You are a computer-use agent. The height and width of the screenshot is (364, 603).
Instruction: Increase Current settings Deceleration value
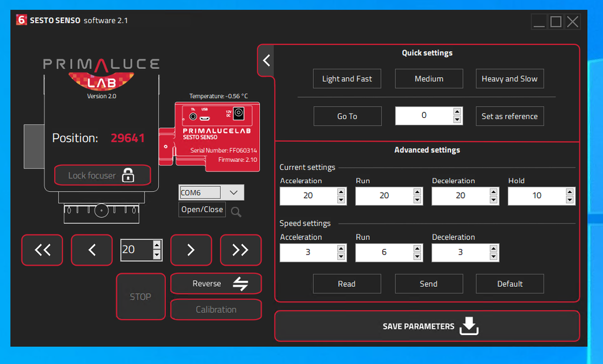click(x=493, y=191)
